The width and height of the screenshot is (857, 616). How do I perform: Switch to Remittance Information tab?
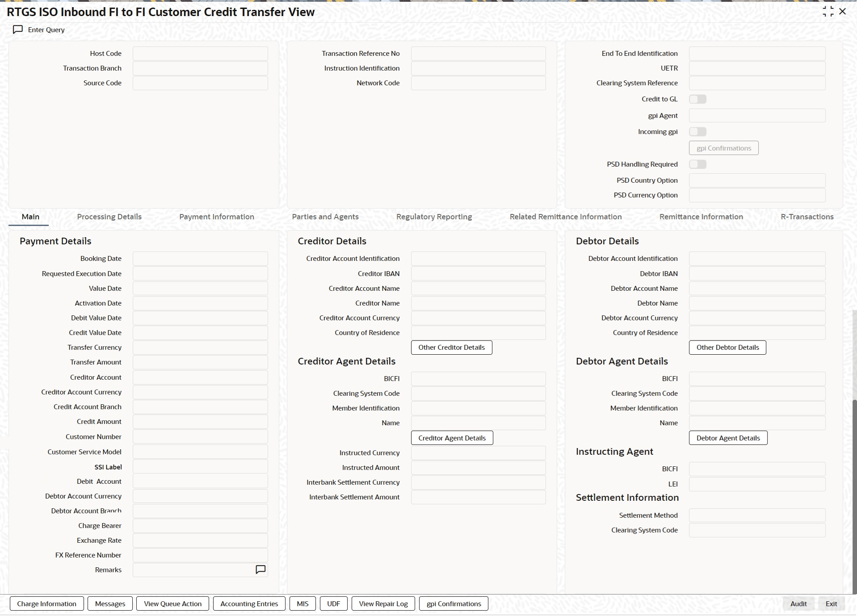coord(701,217)
